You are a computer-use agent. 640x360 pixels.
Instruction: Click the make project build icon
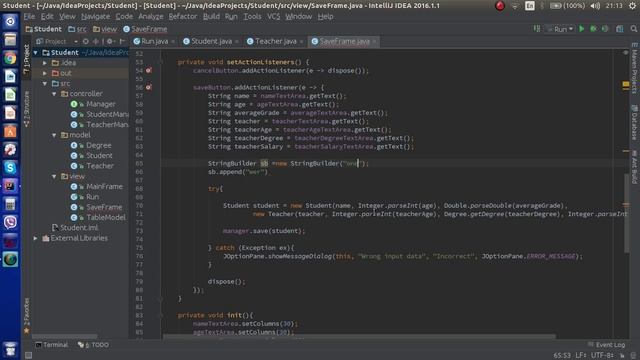pos(537,29)
